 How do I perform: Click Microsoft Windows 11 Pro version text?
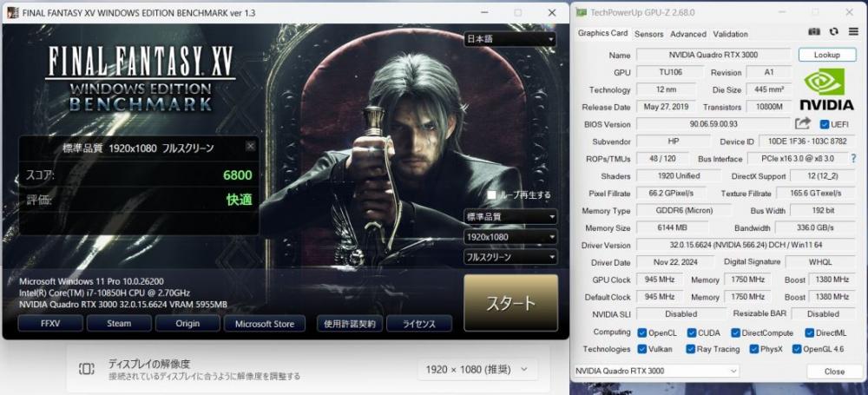coord(91,281)
